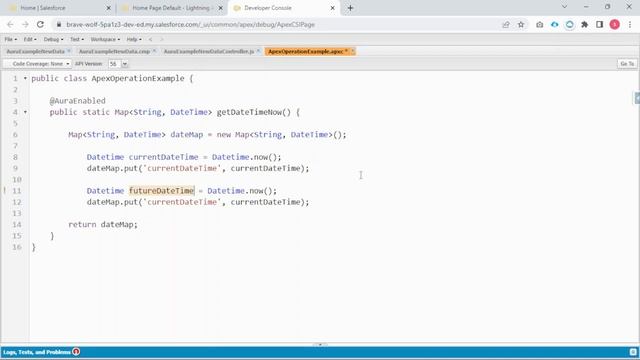Image resolution: width=640 pixels, height=360 pixels.
Task: Reload the Developer Console page
Action: point(40,24)
